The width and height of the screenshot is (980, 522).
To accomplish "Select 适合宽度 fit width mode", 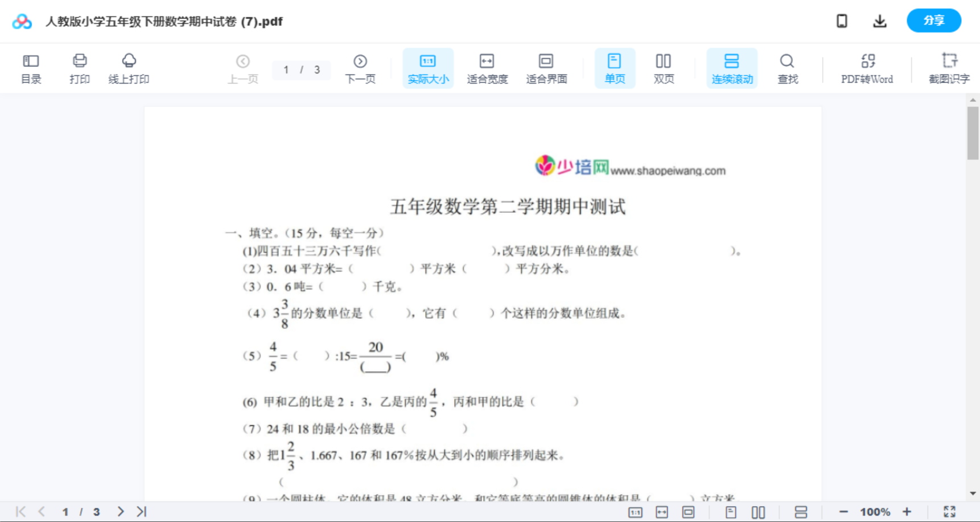I will [487, 68].
